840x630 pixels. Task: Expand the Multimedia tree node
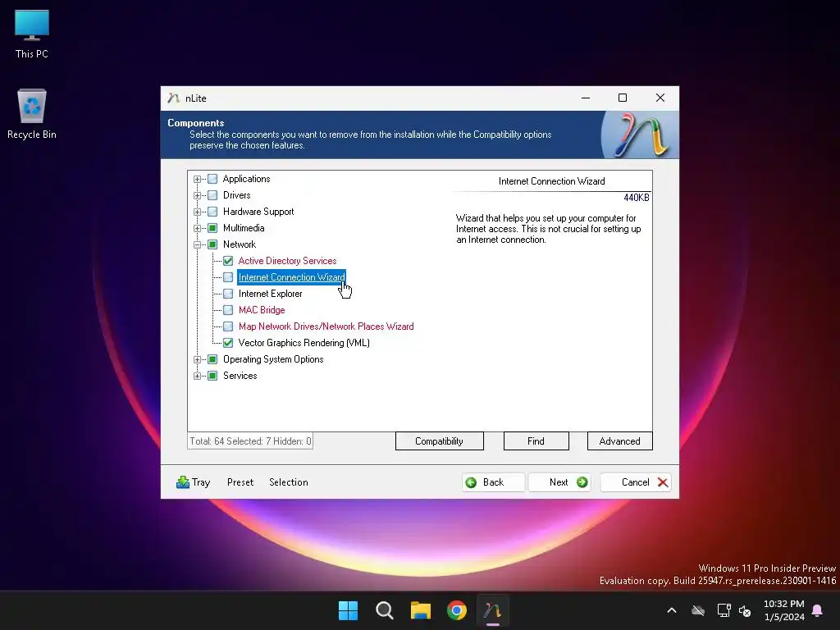point(197,228)
